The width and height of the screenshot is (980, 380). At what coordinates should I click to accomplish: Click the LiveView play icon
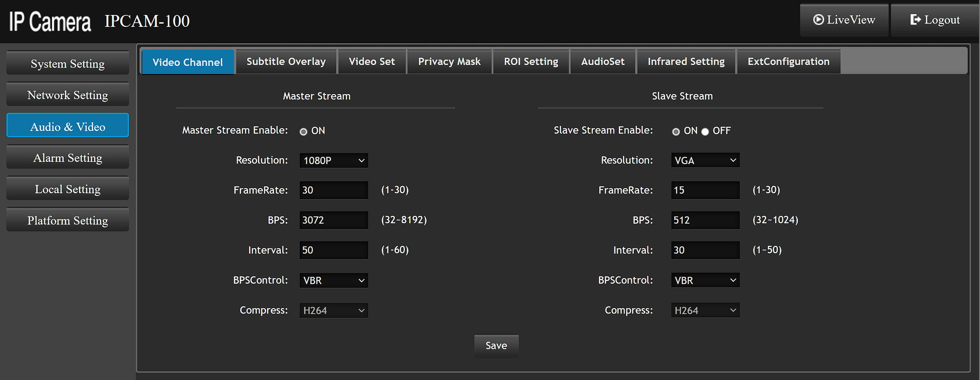coord(818,20)
